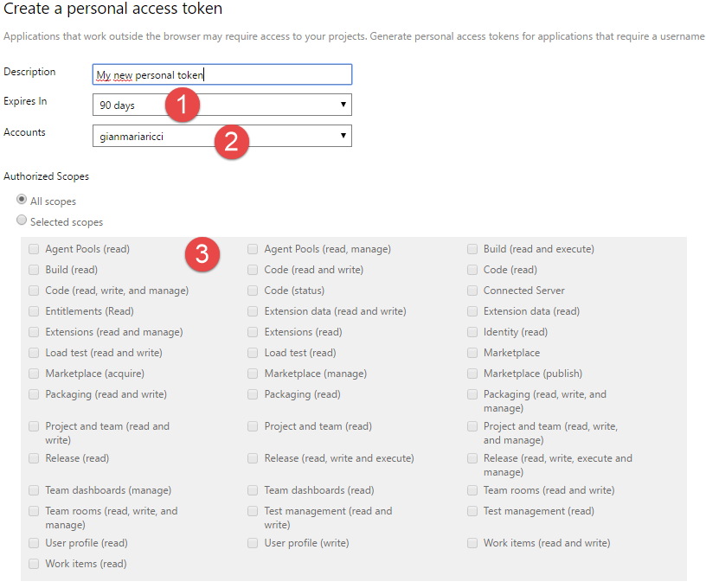Click the red number 1 marker
Screen dimensions: 706x588
coord(183,105)
